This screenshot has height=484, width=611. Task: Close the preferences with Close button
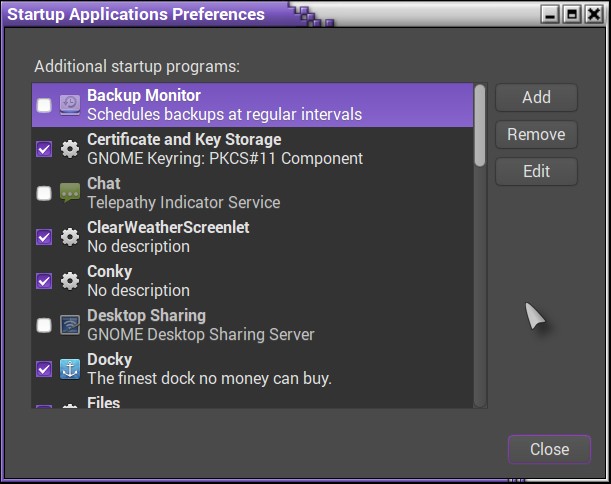(x=549, y=449)
